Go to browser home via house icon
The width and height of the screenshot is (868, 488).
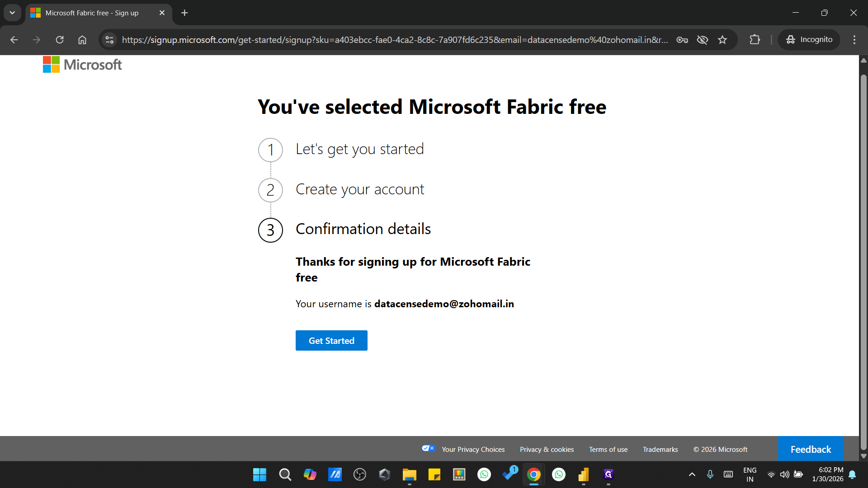tap(82, 40)
